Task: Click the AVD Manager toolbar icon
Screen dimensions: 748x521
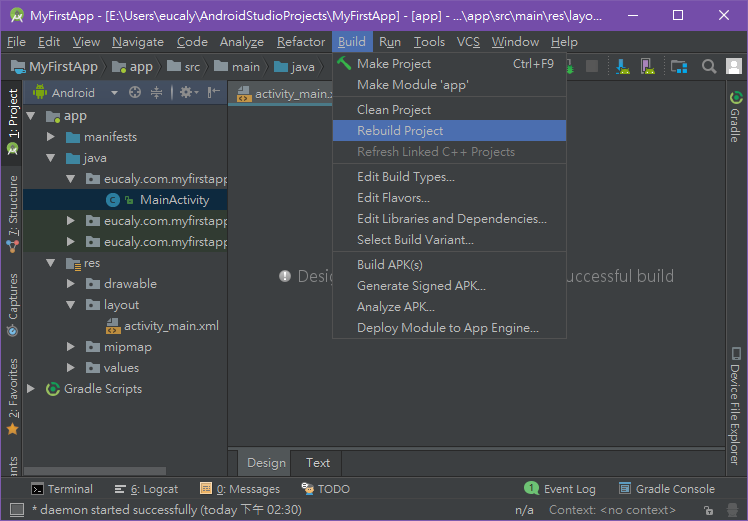Action: [647, 67]
